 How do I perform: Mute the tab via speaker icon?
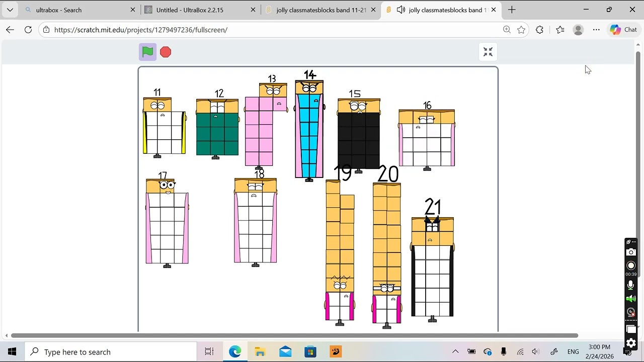point(401,10)
